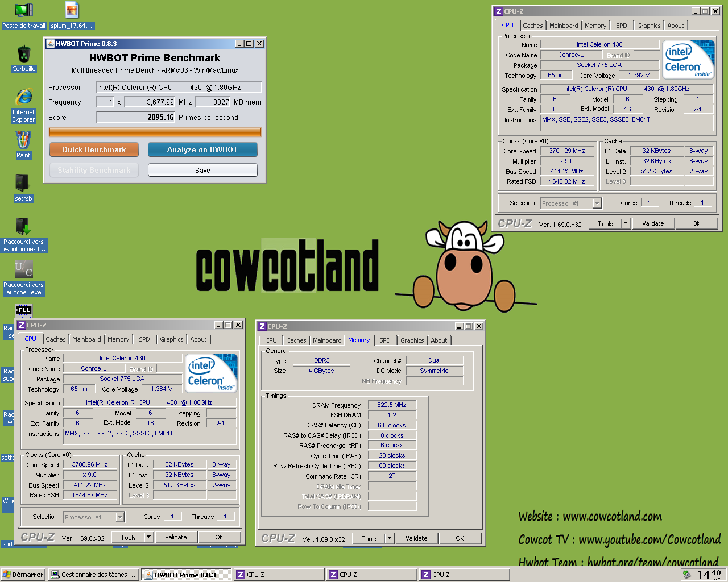Activate HWBOT Prime 0.8.3 taskbar button
Viewport: 728px width, 582px height.
click(187, 575)
